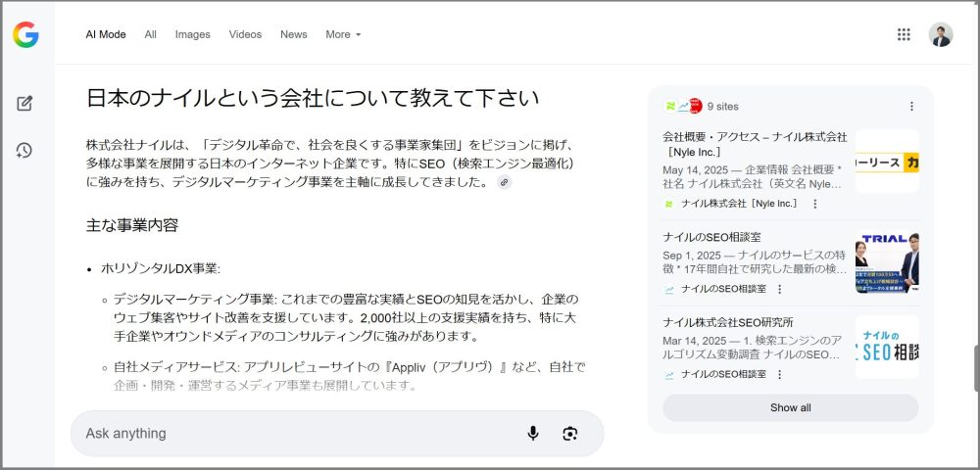Open the 会社概要・アクセス source link
Image resolution: width=980 pixels, height=470 pixels.
pos(755,144)
